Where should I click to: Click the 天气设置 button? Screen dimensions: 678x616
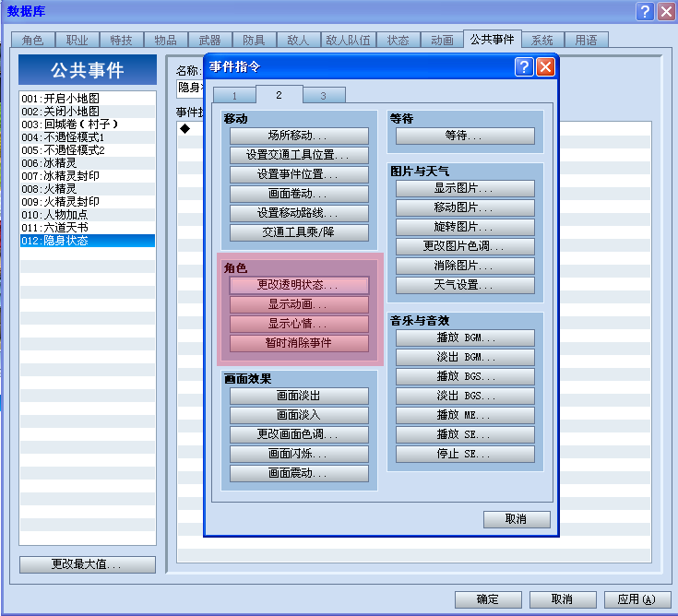pyautogui.click(x=465, y=285)
